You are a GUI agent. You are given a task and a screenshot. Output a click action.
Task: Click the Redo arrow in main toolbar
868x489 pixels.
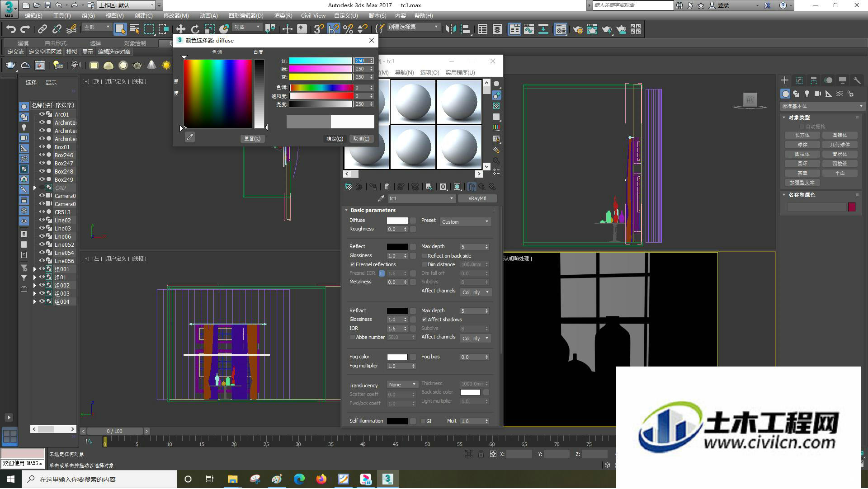coord(25,29)
